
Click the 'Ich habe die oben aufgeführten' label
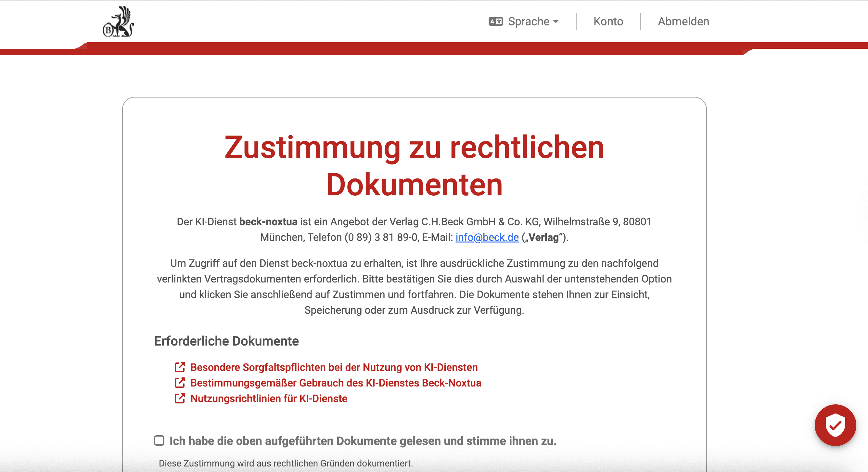click(x=363, y=441)
